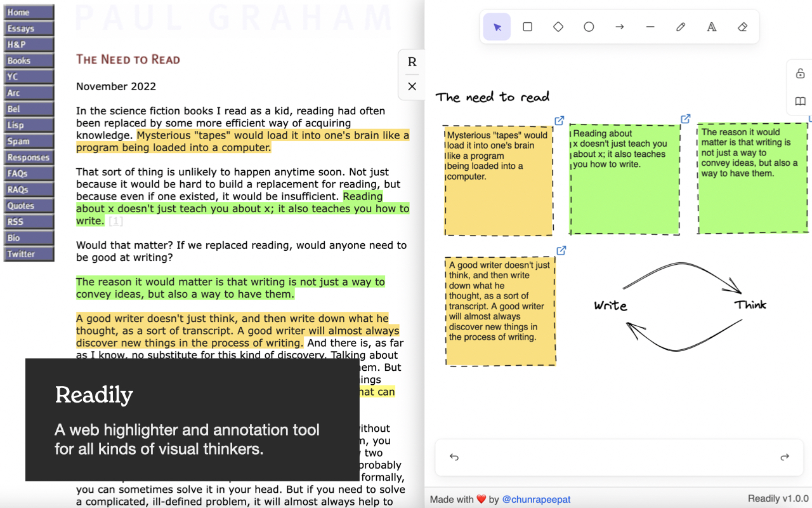
Task: Click the redo arrow button
Action: click(x=785, y=457)
